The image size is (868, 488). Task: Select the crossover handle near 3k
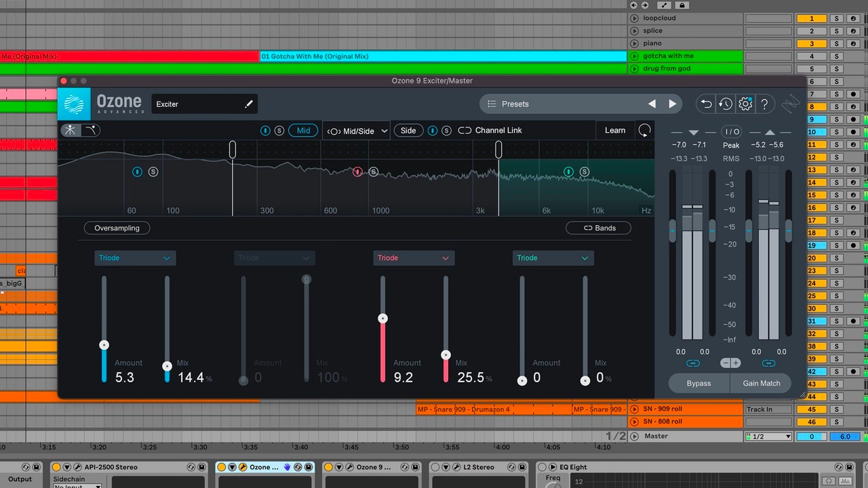click(x=498, y=149)
